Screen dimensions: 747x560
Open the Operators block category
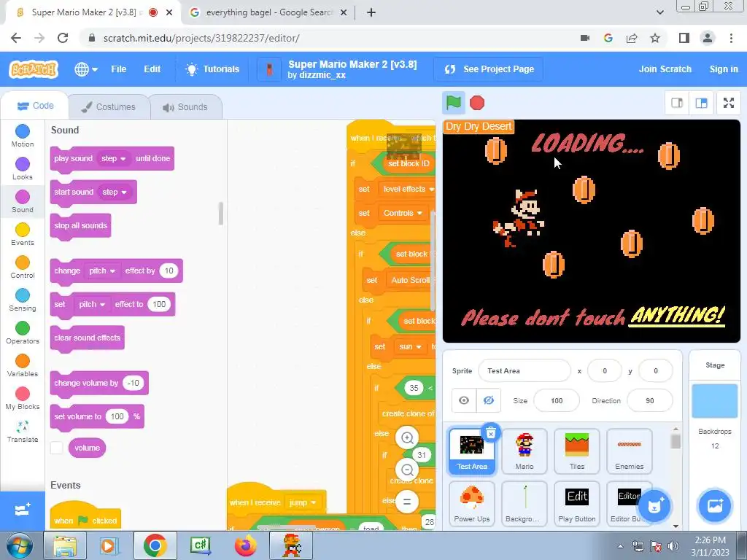(23, 332)
